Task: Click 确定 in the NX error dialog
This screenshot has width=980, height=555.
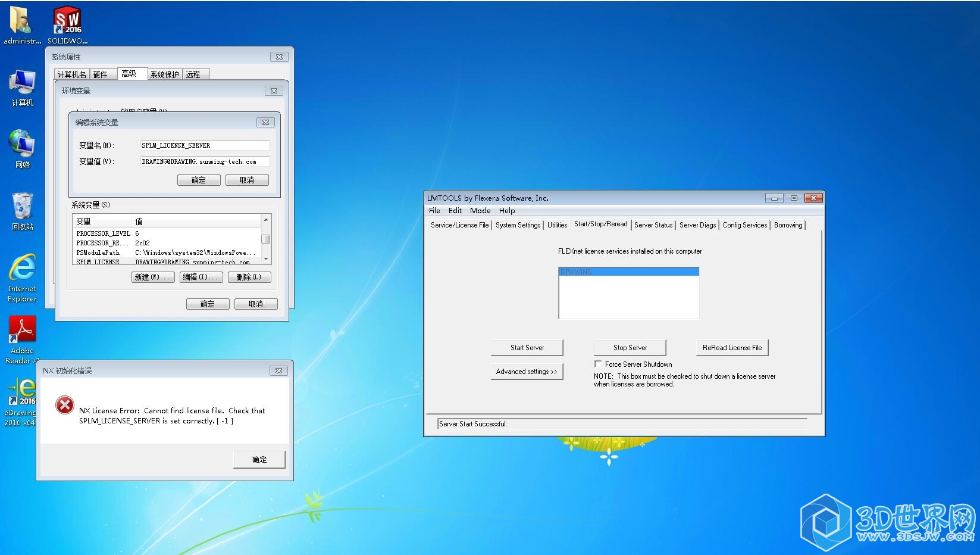Action: [259, 460]
